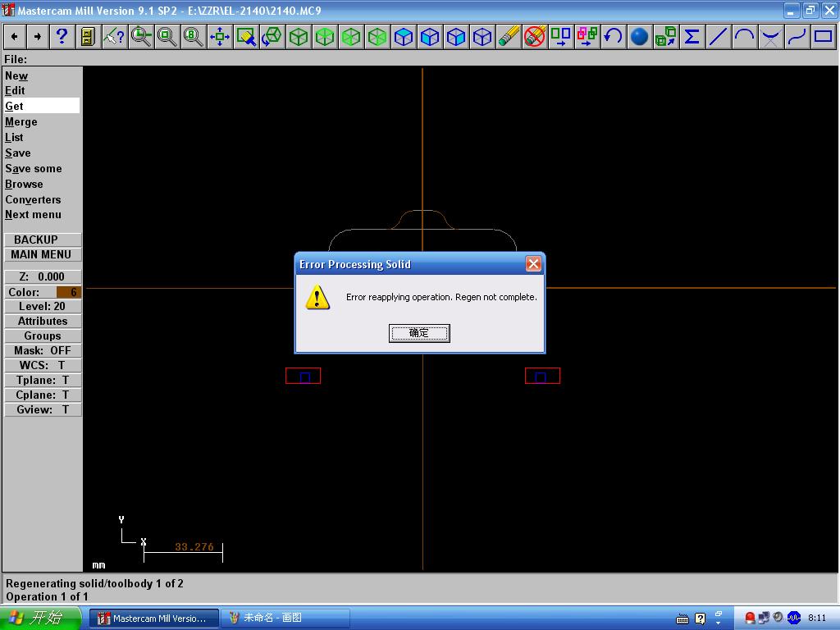
Task: Open the Level: 20 setting
Action: tap(43, 307)
